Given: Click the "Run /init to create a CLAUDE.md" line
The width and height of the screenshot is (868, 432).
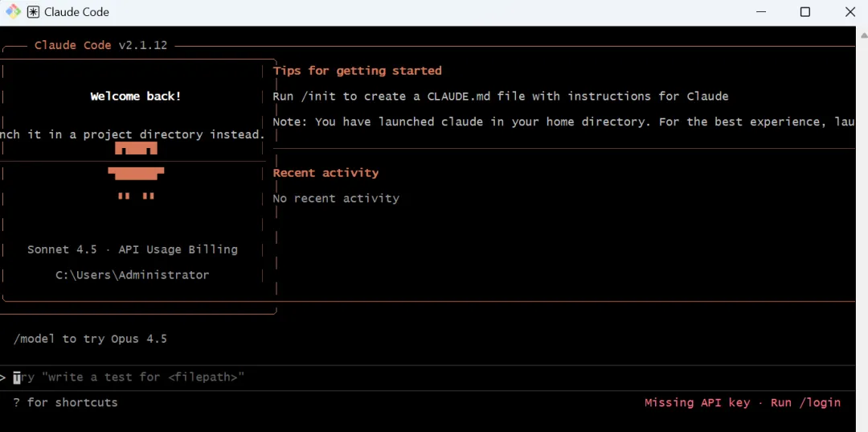Looking at the screenshot, I should point(501,97).
